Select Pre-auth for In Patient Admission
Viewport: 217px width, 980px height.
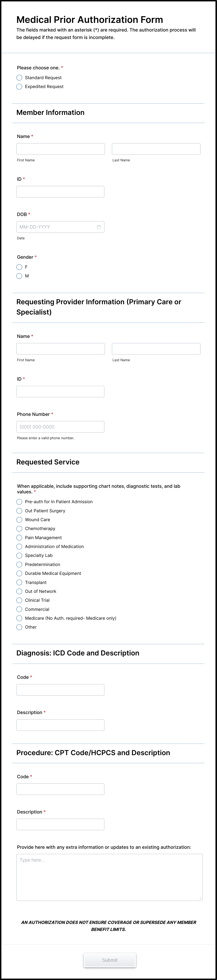click(x=19, y=501)
